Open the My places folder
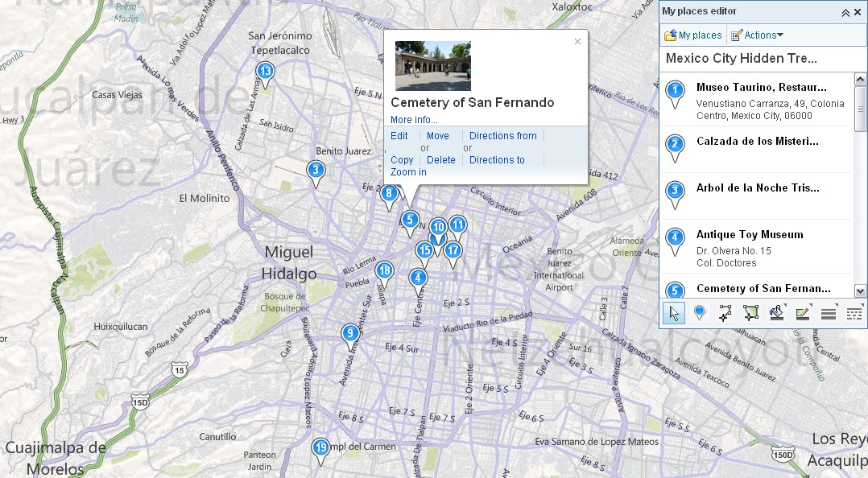 (692, 35)
